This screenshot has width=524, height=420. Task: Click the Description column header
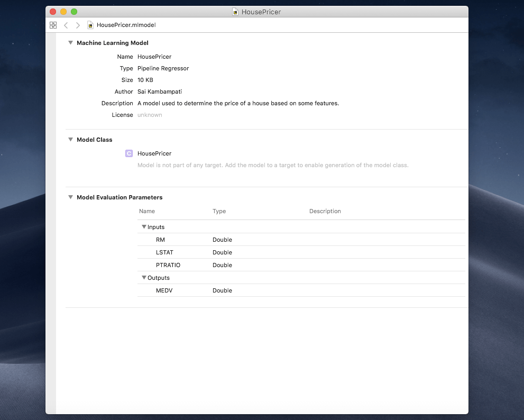(x=325, y=211)
